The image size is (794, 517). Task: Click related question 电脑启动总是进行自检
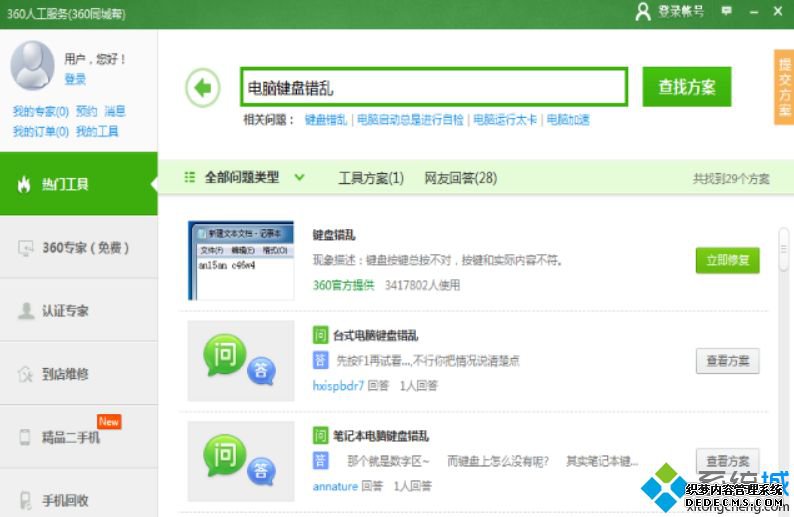coord(410,120)
